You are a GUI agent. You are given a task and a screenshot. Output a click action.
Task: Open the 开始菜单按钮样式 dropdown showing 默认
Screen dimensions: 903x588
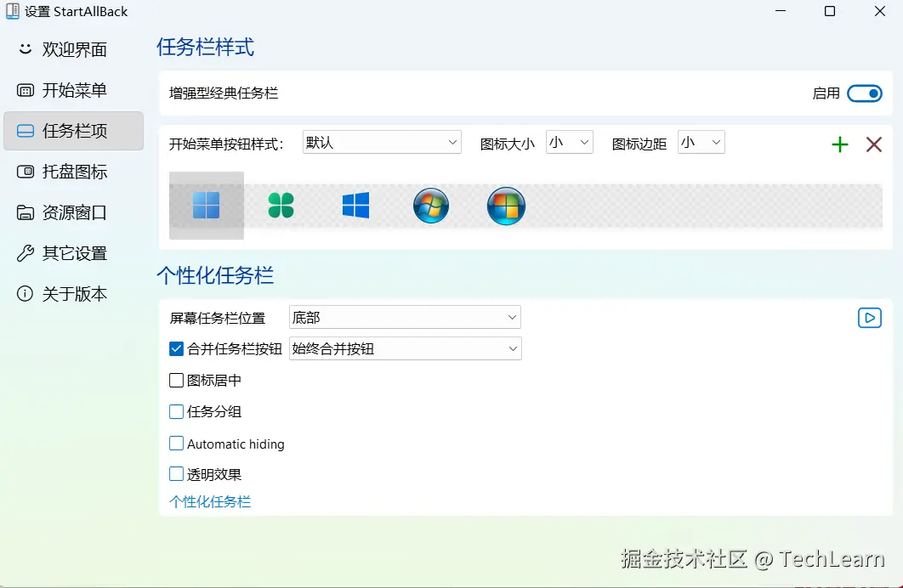click(x=382, y=142)
